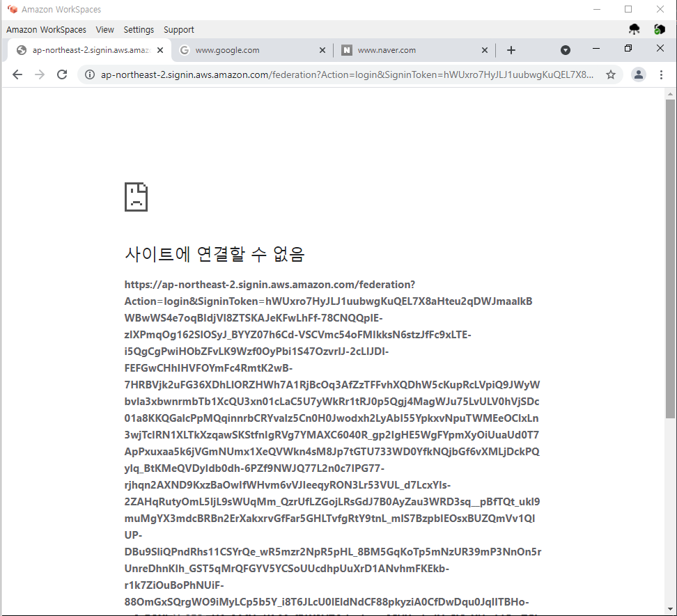The height and width of the screenshot is (616, 677).
Task: Click the page vertical scrollbar thumb
Action: [670, 258]
